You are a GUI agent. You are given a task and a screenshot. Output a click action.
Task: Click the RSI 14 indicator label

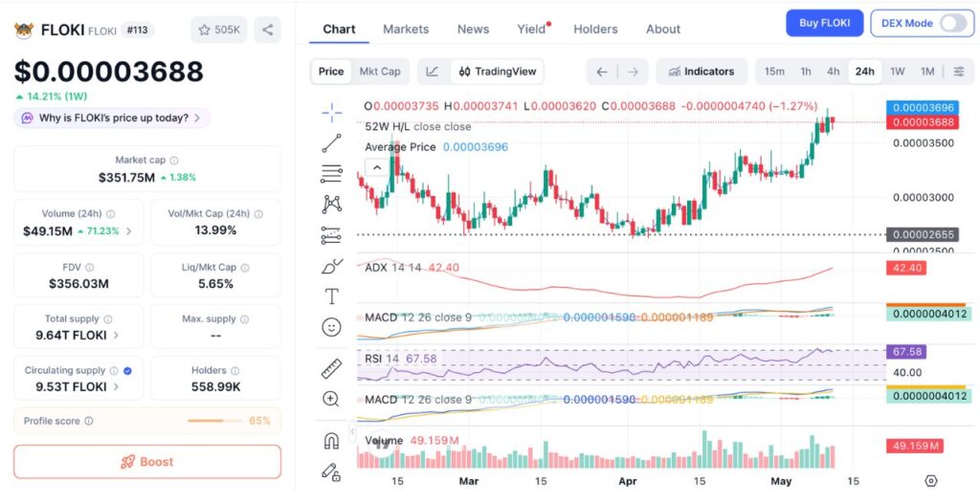click(382, 359)
